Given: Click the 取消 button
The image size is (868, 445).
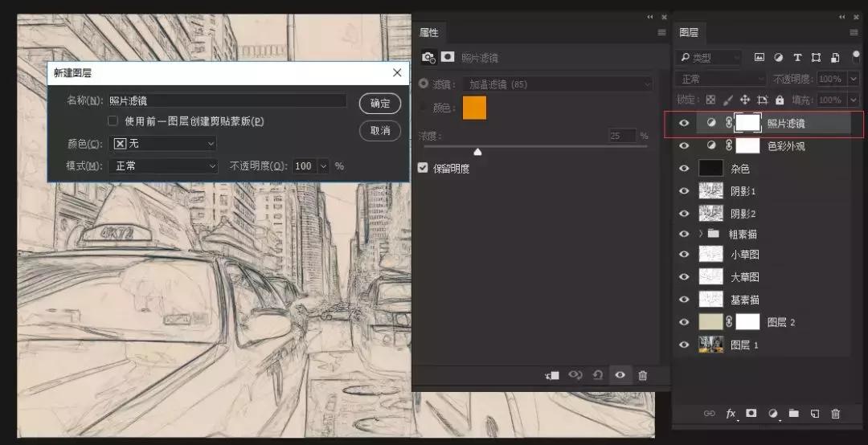Looking at the screenshot, I should pyautogui.click(x=379, y=131).
